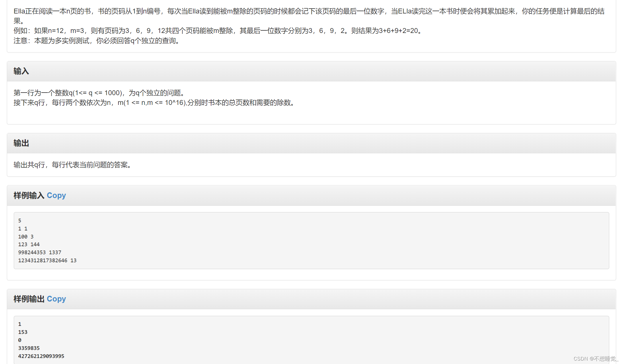Click the 输入 section header
The image size is (623, 364).
coord(21,71)
